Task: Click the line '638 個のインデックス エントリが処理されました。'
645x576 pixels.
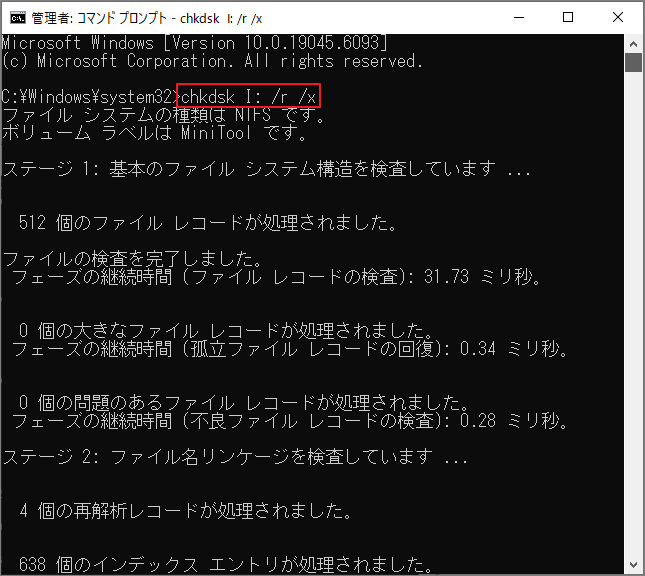Action: click(x=226, y=564)
